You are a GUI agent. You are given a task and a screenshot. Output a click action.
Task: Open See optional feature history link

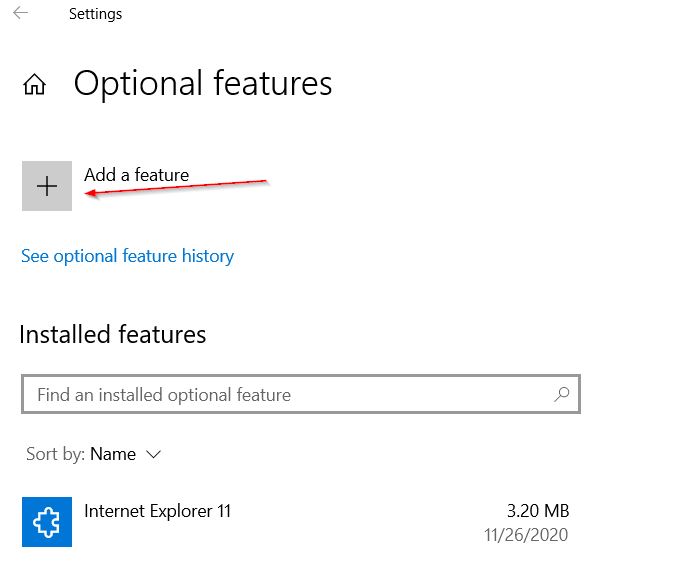point(127,256)
